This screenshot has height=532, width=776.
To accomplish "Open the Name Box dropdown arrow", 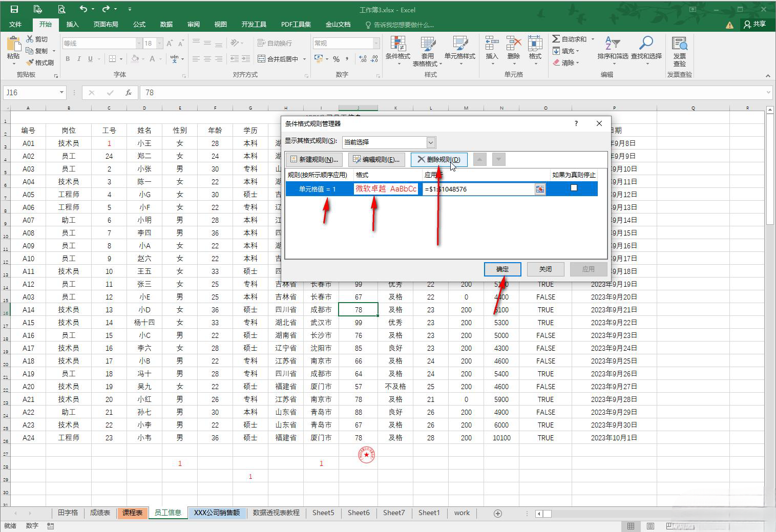I will [x=61, y=93].
